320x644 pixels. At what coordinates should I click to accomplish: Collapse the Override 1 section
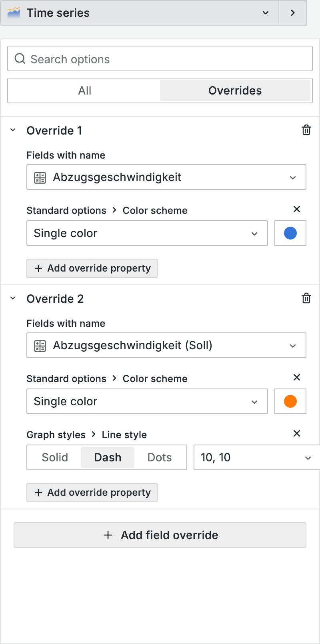coord(13,130)
